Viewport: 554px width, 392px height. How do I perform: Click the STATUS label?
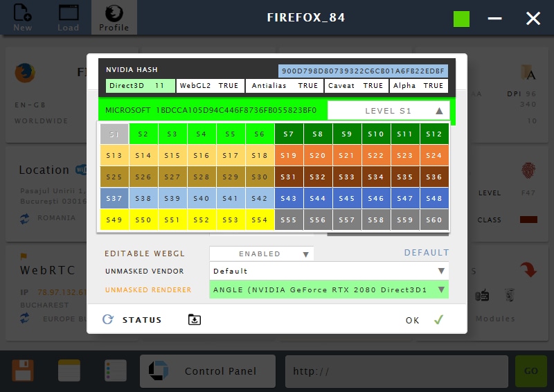pos(142,320)
